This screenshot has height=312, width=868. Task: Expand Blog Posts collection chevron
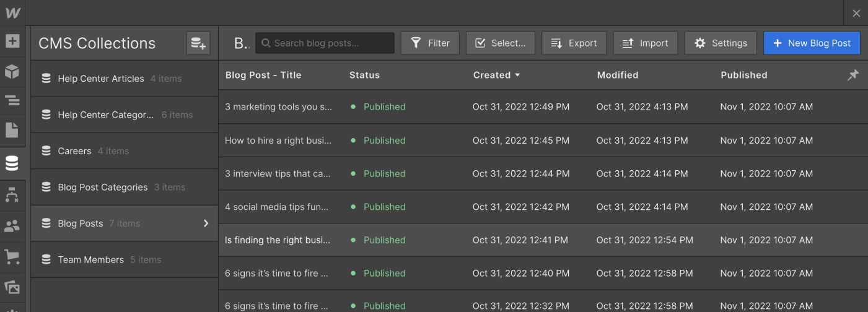(206, 223)
